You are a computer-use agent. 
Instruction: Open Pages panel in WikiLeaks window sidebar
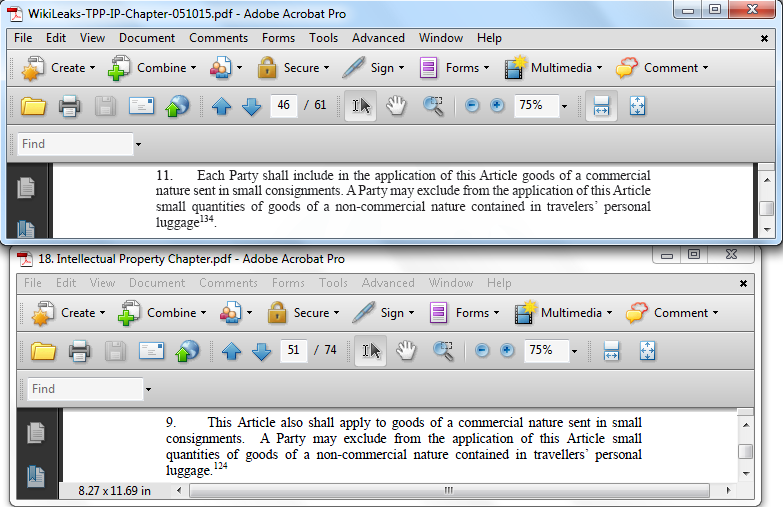tap(26, 188)
